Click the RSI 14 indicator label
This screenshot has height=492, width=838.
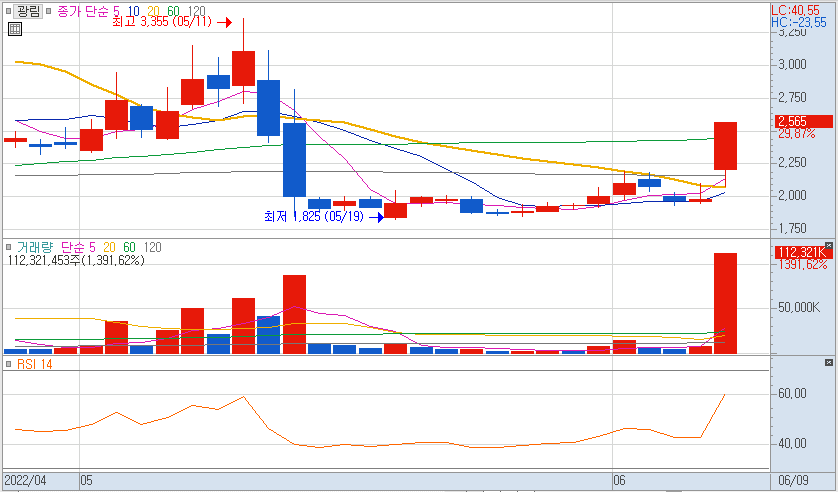click(x=34, y=364)
